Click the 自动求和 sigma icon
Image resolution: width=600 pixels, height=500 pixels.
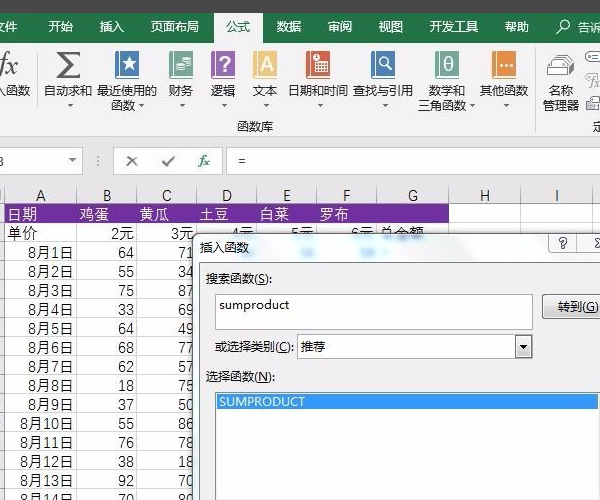click(67, 67)
